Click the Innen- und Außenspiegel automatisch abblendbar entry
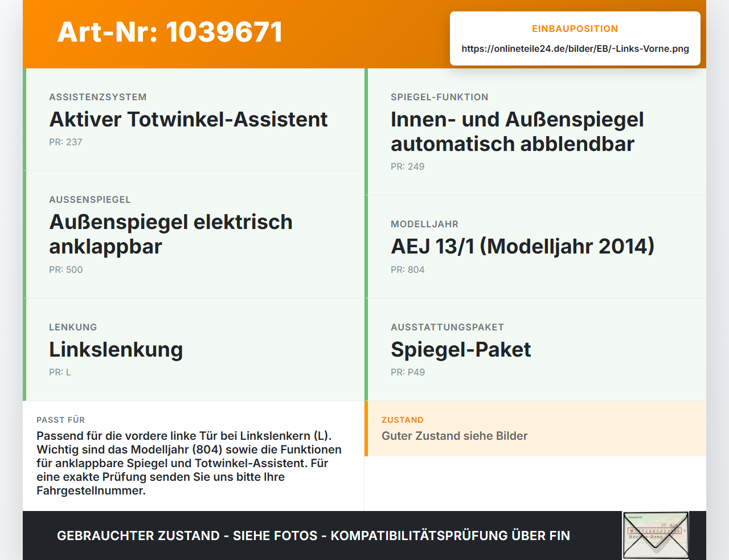This screenshot has width=729, height=560. [x=535, y=132]
